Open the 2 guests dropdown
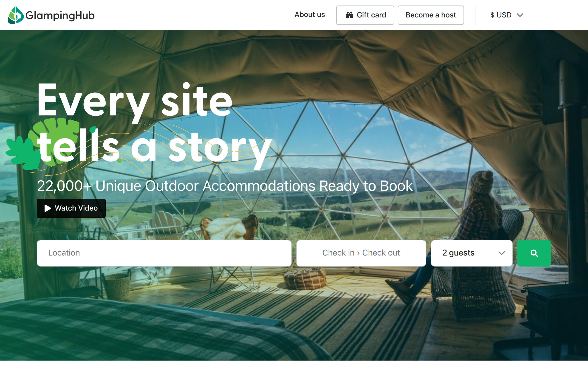The width and height of the screenshot is (588, 367). pyautogui.click(x=472, y=253)
